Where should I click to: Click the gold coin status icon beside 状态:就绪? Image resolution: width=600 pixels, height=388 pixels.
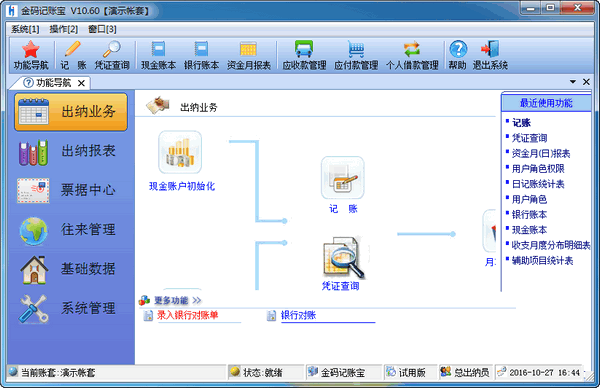pyautogui.click(x=235, y=371)
